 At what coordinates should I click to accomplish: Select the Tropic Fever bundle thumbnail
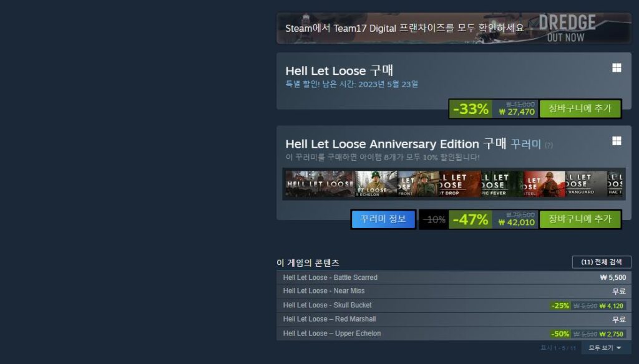(502, 184)
